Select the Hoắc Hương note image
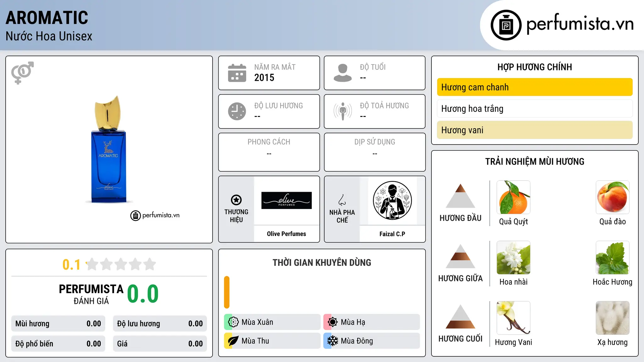This screenshot has height=362, width=644. [613, 258]
